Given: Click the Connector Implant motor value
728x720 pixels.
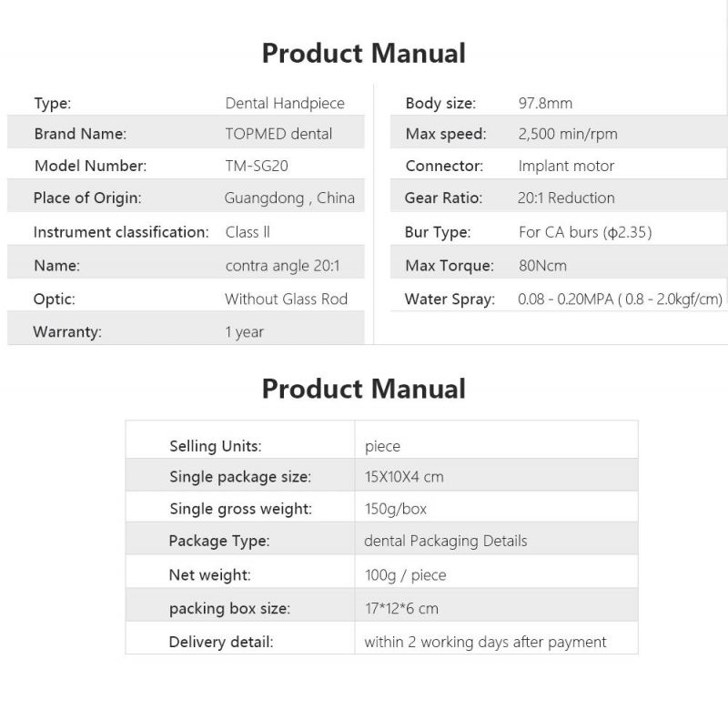Looking at the screenshot, I should (x=566, y=166).
